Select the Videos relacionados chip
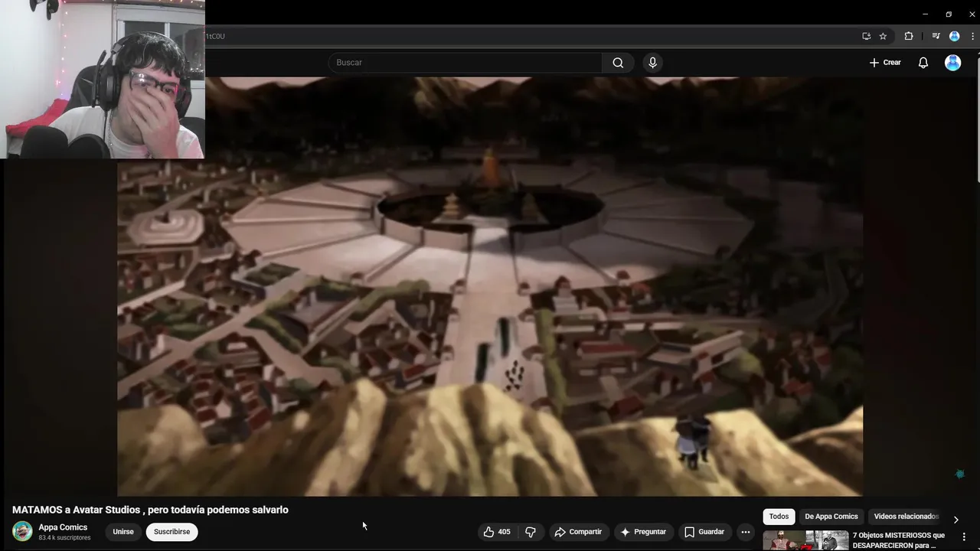This screenshot has width=980, height=551. 906,517
